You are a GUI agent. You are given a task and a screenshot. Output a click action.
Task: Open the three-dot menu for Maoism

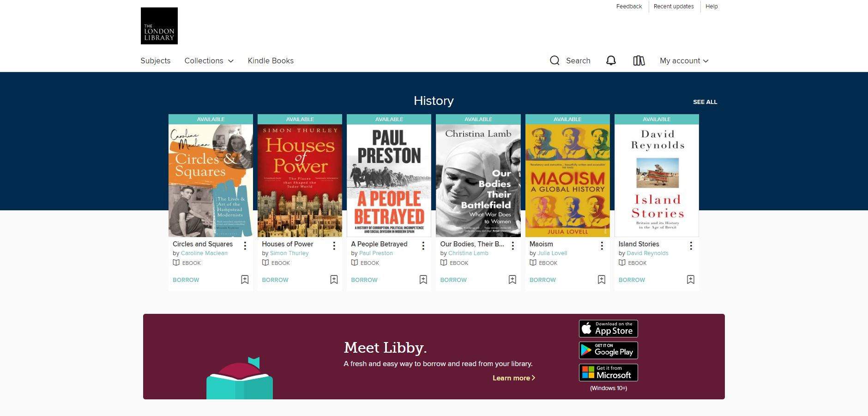point(602,246)
